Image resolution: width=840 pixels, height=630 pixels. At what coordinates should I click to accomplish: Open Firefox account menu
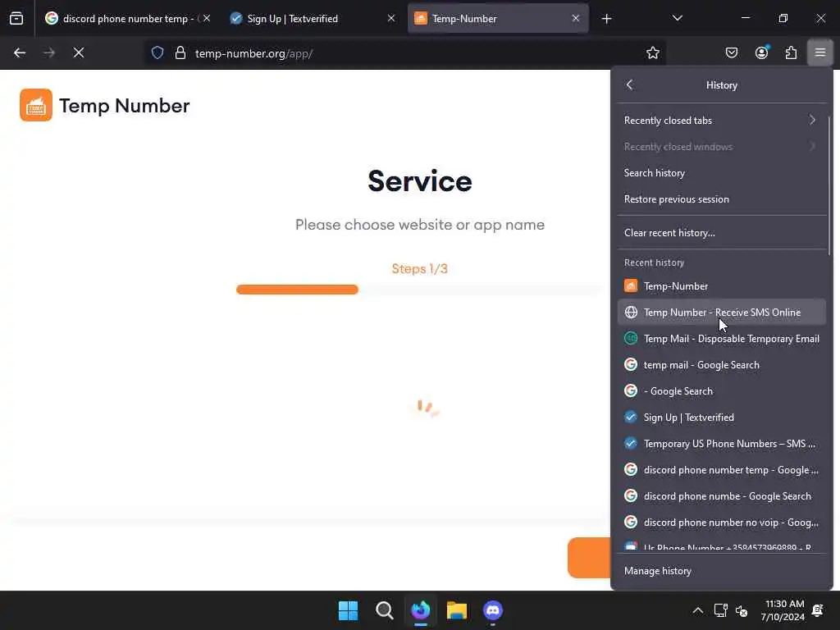[x=762, y=52]
